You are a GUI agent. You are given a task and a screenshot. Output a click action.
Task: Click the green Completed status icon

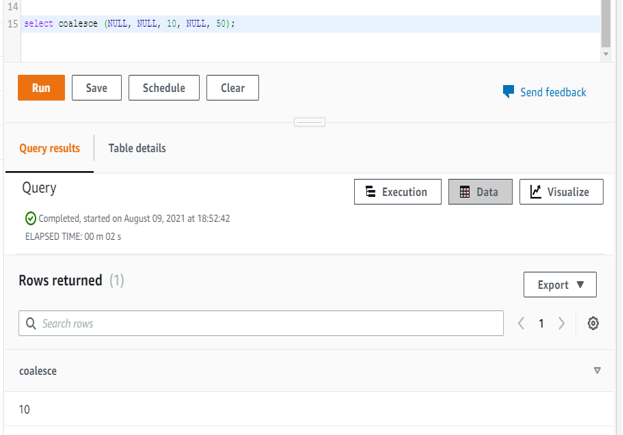click(30, 218)
